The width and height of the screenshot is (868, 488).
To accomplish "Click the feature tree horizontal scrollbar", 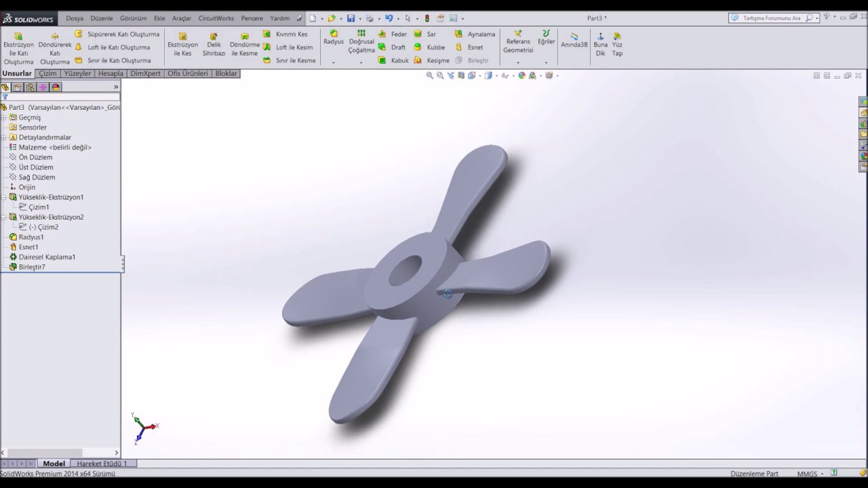I will pyautogui.click(x=60, y=453).
